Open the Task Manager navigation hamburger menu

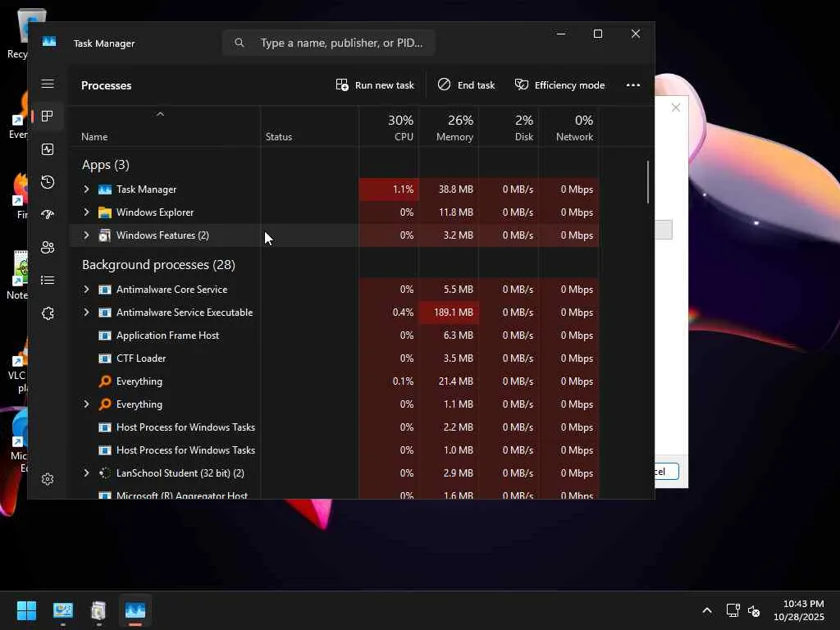click(48, 84)
